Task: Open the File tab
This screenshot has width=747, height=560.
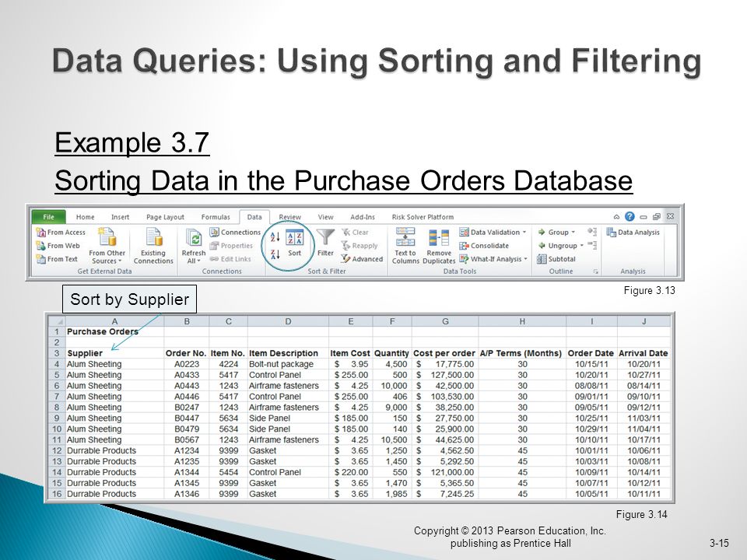Action: 48,217
